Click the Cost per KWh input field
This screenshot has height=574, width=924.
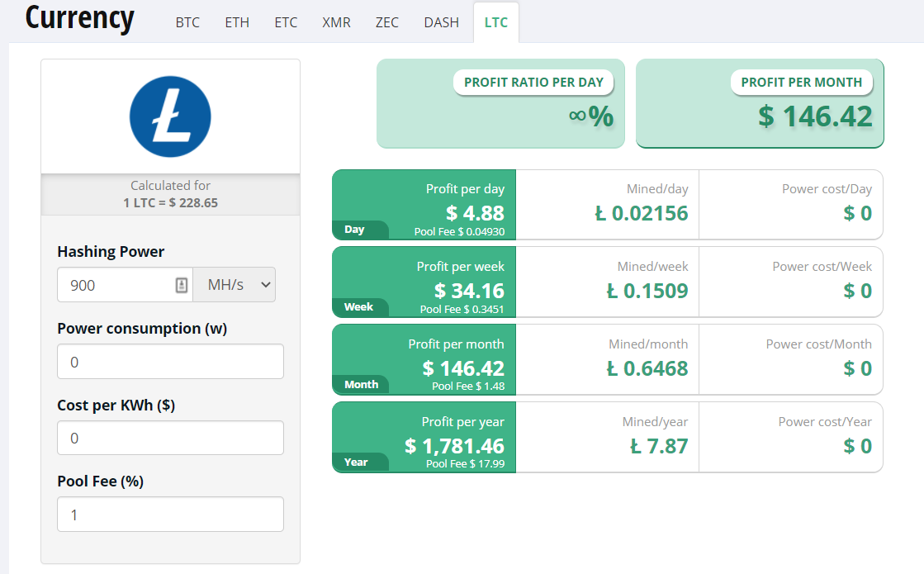tap(170, 438)
